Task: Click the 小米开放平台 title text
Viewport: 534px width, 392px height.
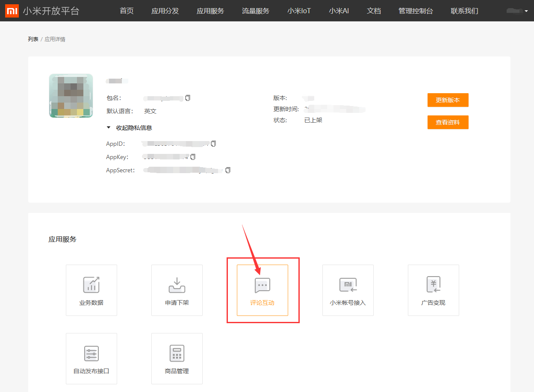Action: [51, 11]
